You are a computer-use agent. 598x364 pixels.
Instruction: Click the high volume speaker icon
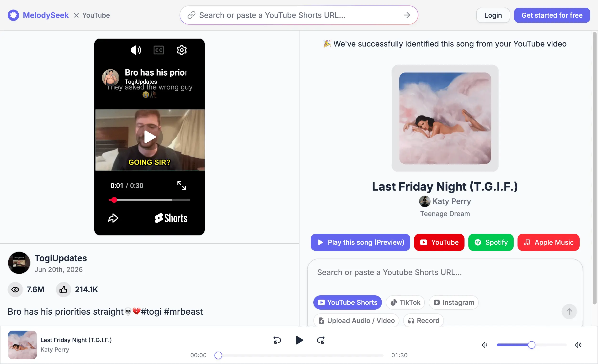click(x=578, y=345)
